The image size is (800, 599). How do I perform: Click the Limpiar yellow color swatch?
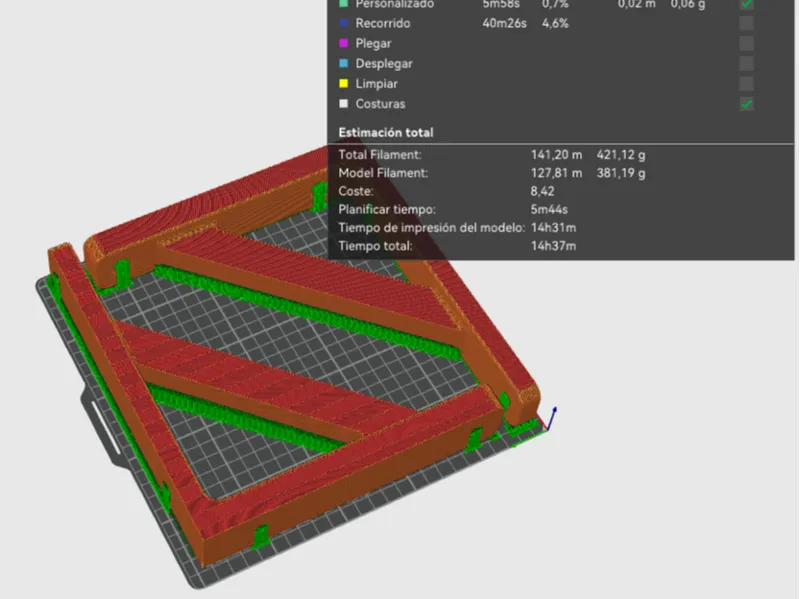click(x=344, y=84)
